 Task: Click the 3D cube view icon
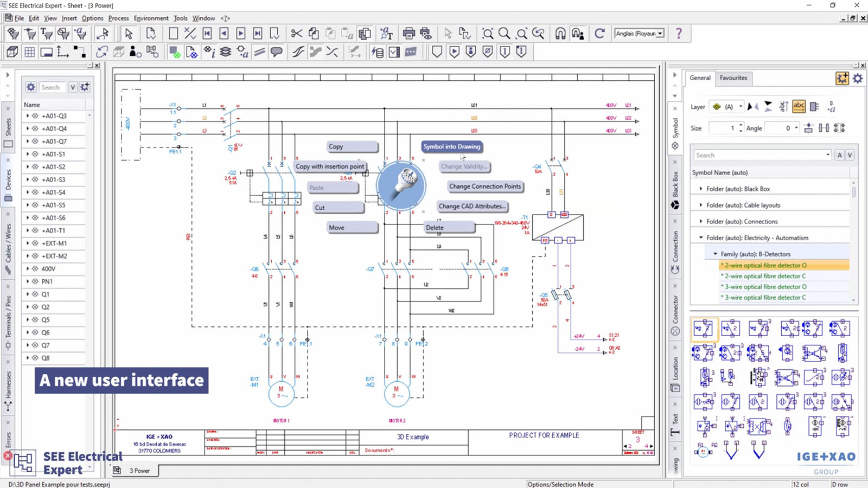12,52
